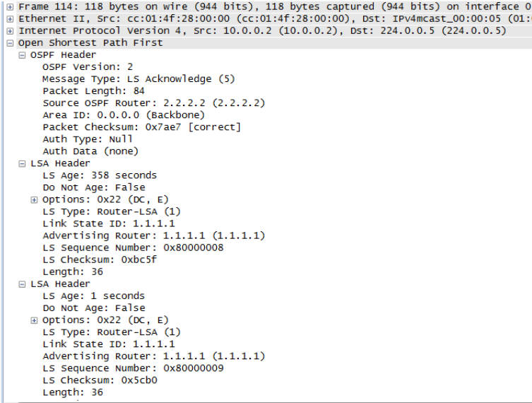Collapse the first LSA Header subtree
The image size is (532, 403).
click(x=22, y=163)
